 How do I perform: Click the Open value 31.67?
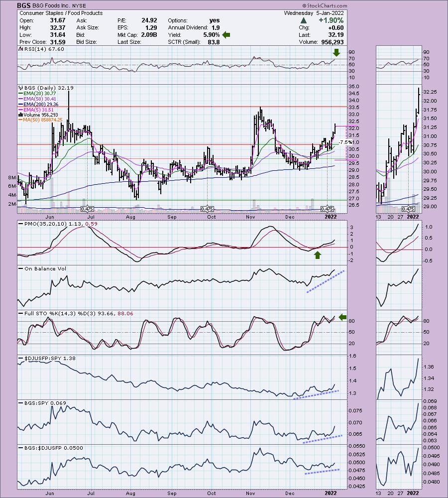click(58, 20)
